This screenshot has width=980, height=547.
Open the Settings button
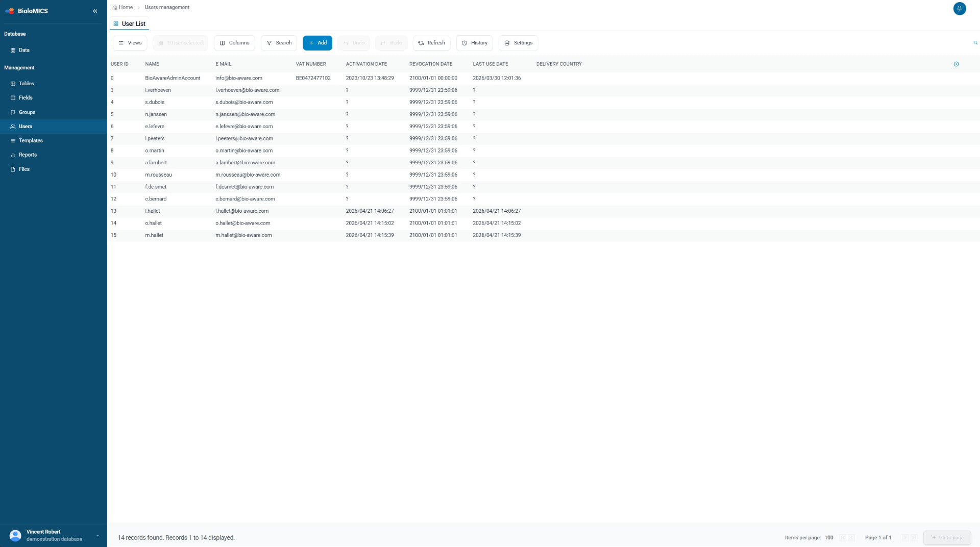coord(518,43)
